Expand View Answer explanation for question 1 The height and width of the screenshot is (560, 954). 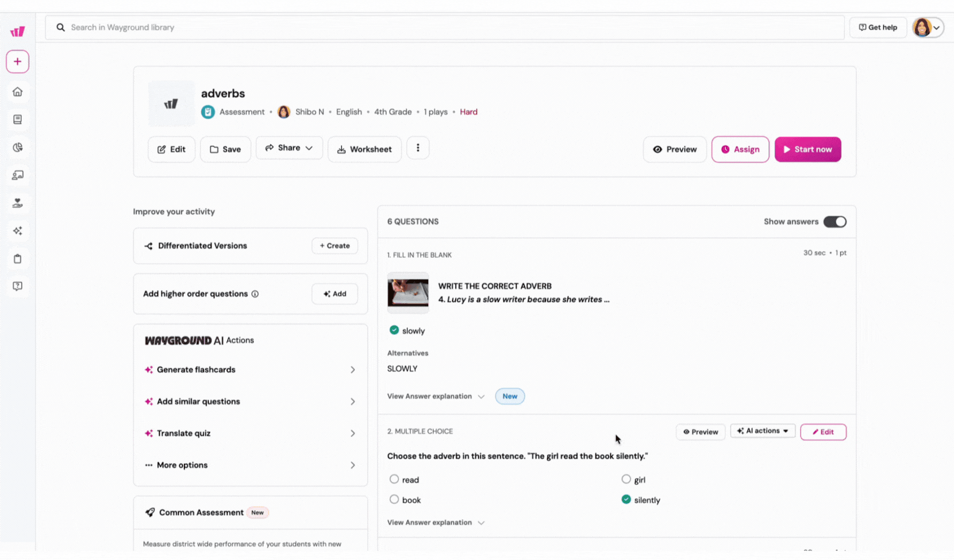(436, 396)
